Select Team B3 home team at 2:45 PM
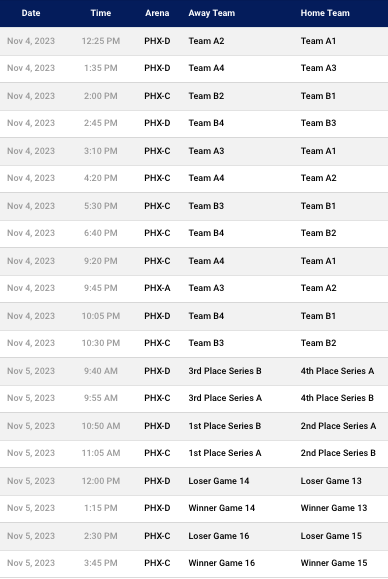Image resolution: width=388 pixels, height=579 pixels. (318, 123)
